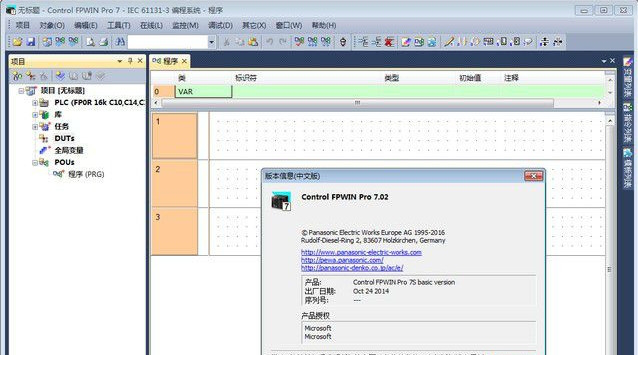Click the print preview page icon

[x=90, y=41]
